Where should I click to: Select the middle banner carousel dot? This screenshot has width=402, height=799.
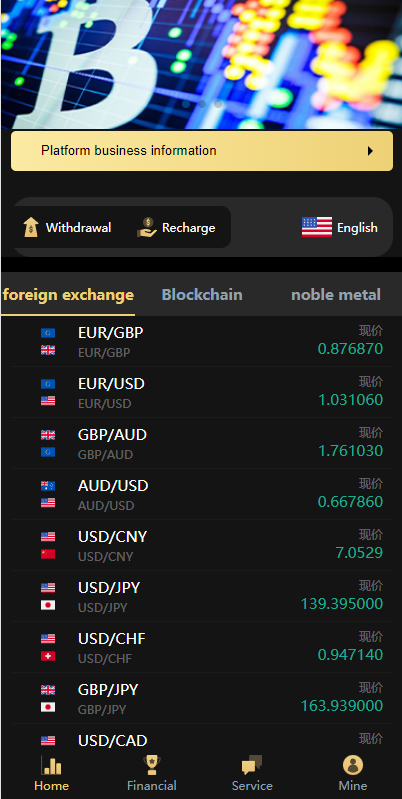202,104
